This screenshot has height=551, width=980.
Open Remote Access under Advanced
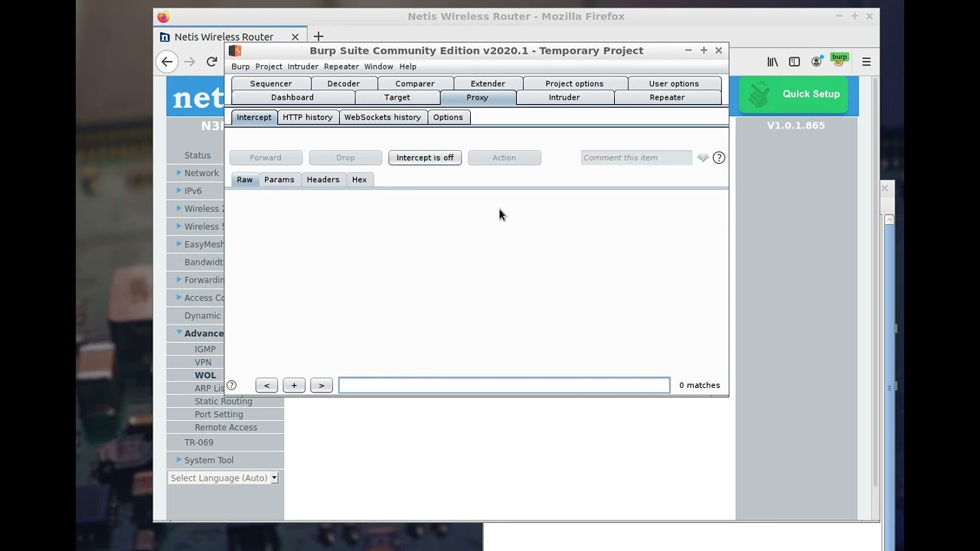pos(226,428)
